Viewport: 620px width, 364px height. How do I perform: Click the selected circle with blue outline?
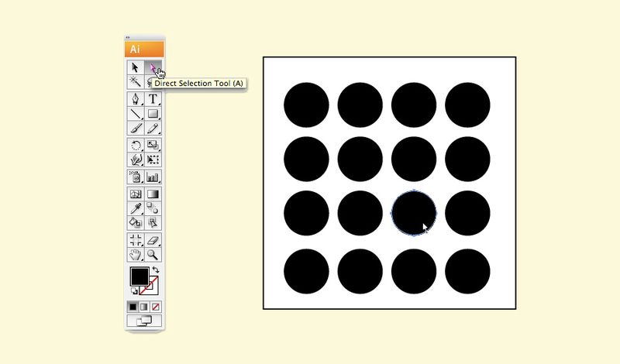(414, 213)
